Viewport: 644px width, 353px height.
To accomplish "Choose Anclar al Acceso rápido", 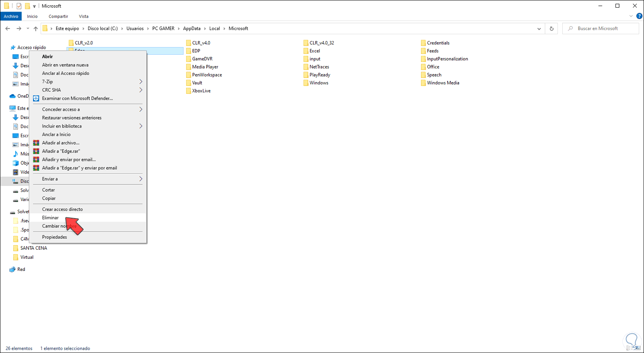I will click(x=88, y=73).
